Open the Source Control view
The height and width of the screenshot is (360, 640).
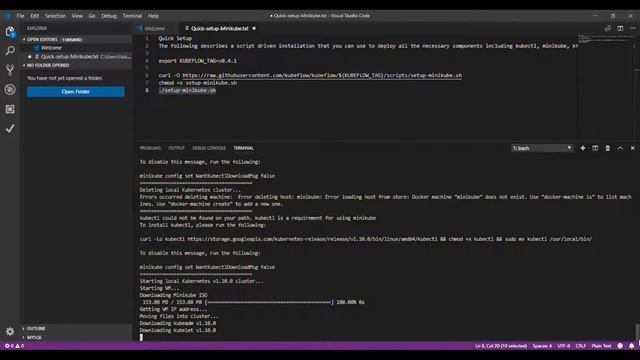click(x=10, y=70)
